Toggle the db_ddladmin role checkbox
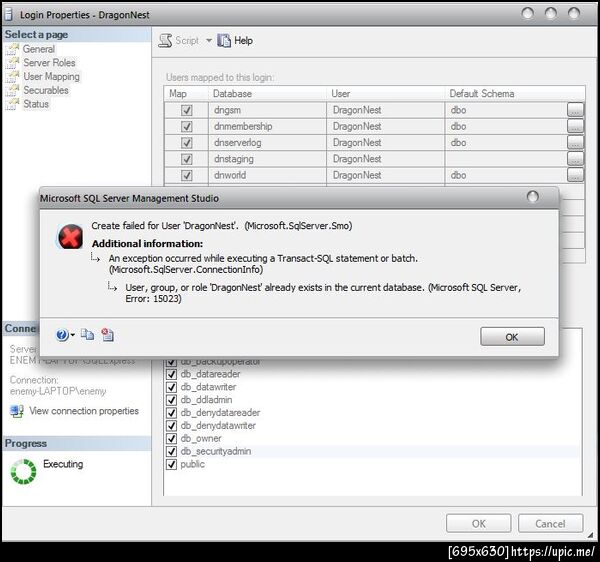This screenshot has height=562, width=600. (171, 400)
